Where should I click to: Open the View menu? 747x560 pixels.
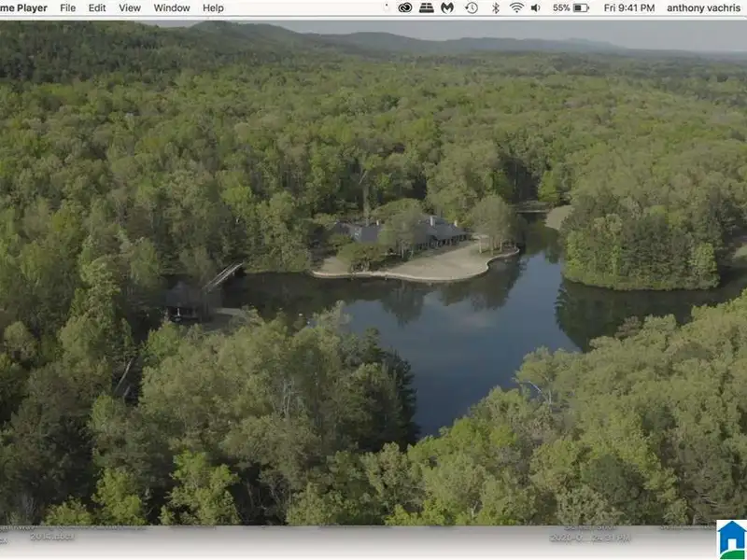click(x=130, y=7)
